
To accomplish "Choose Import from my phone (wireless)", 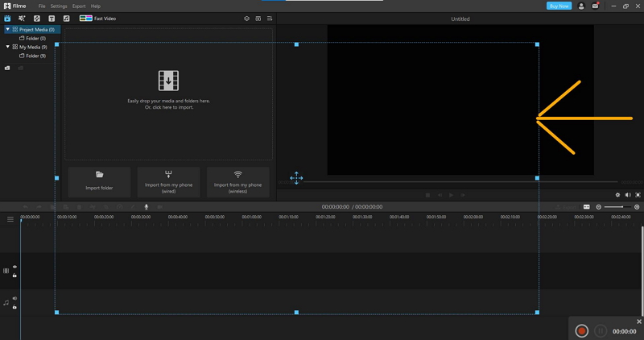I will click(237, 182).
